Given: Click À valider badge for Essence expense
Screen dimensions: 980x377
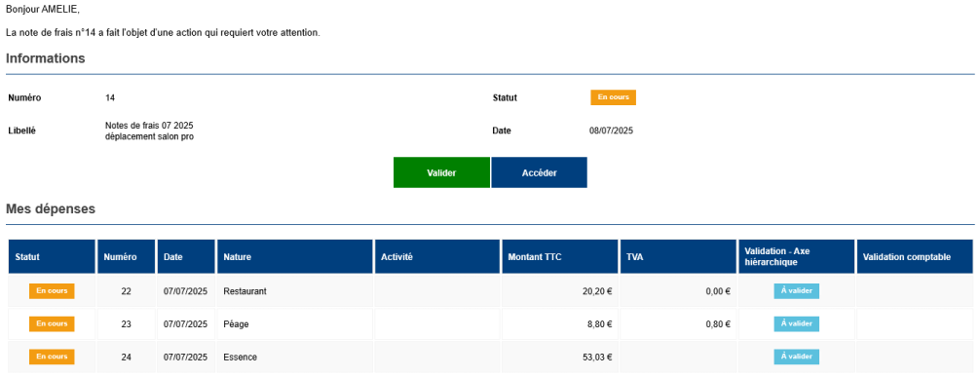Looking at the screenshot, I should pyautogui.click(x=796, y=357).
